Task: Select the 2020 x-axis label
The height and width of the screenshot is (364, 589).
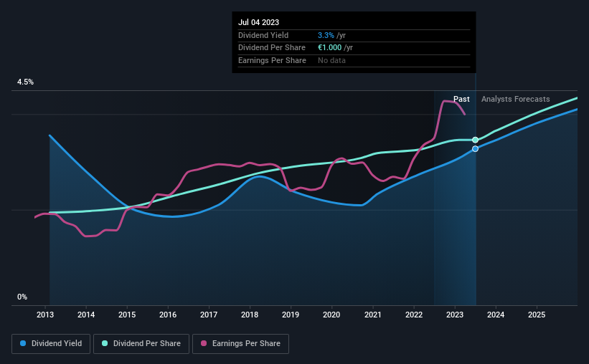Action: pos(331,315)
